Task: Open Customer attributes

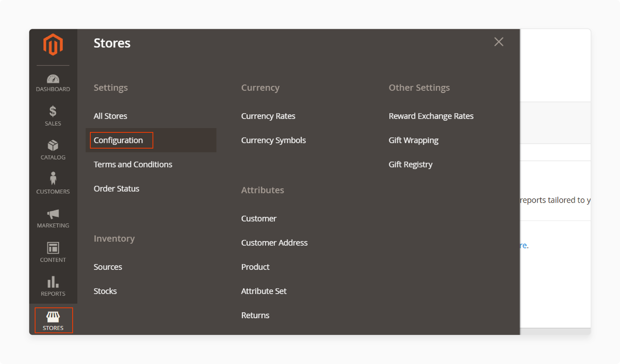Action: (x=259, y=219)
